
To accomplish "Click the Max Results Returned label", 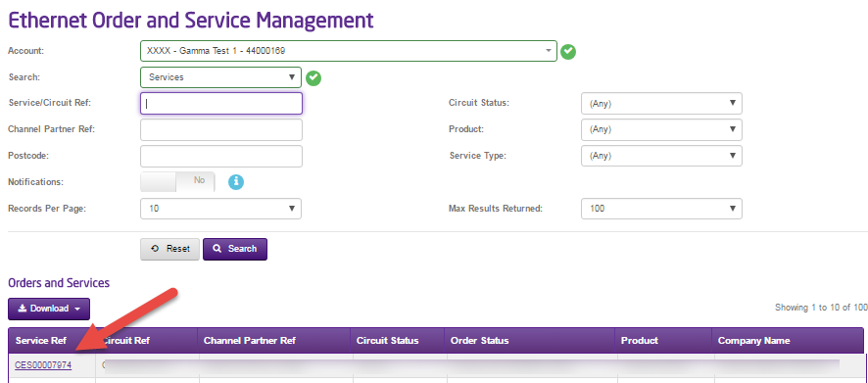I will pos(496,209).
